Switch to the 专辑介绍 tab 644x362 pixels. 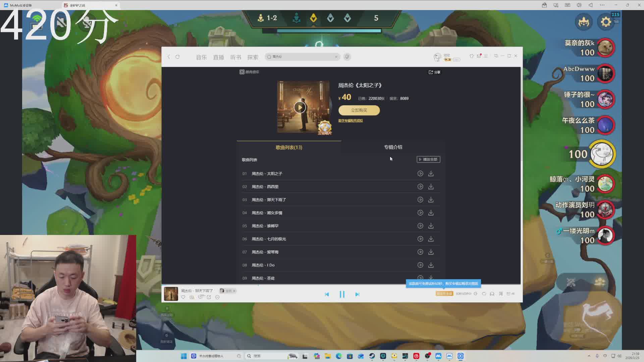pos(393,147)
